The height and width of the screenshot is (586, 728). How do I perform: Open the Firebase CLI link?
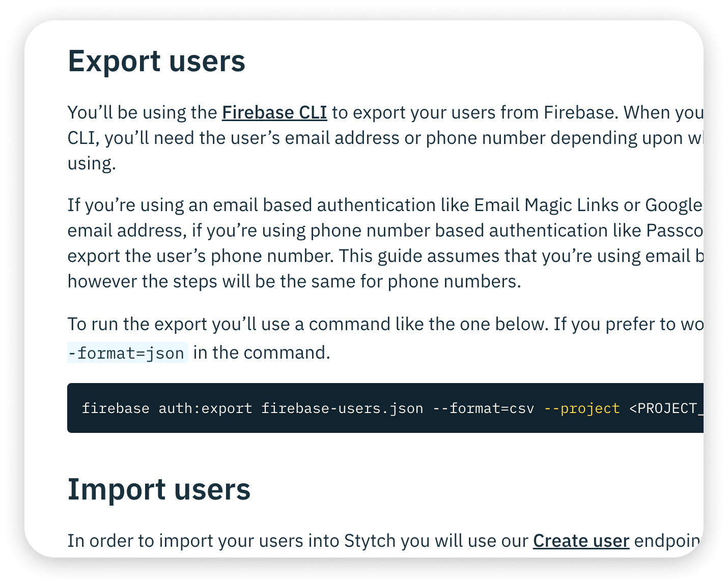274,112
